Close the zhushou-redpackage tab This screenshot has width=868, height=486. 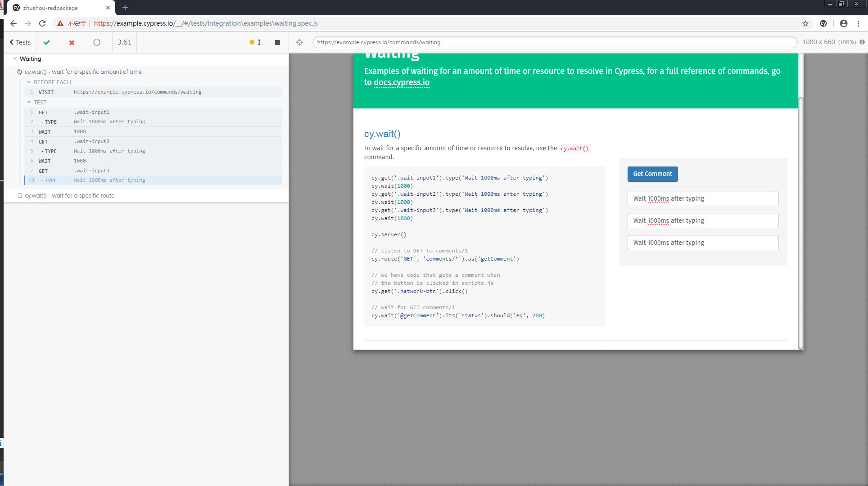(108, 8)
